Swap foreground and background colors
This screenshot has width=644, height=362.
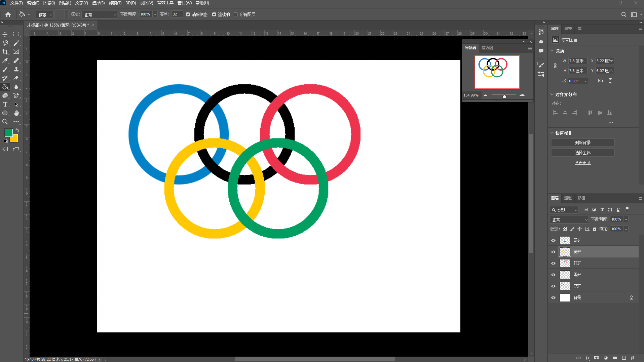coord(17,130)
